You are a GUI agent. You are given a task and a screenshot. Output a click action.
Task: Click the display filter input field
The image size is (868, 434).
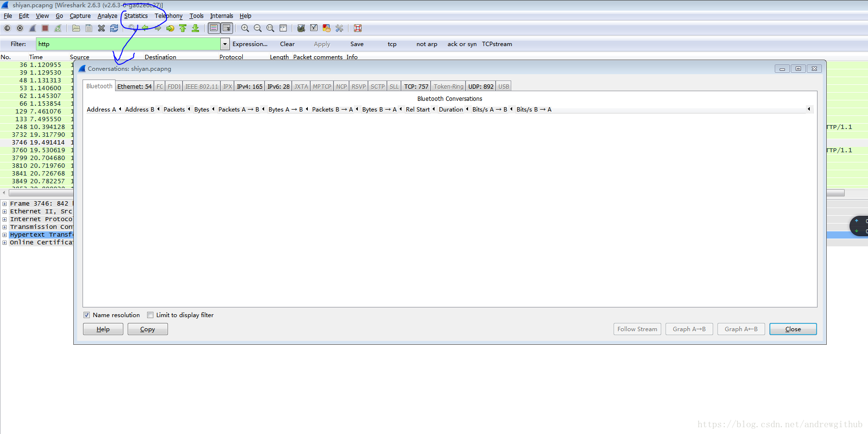(129, 44)
